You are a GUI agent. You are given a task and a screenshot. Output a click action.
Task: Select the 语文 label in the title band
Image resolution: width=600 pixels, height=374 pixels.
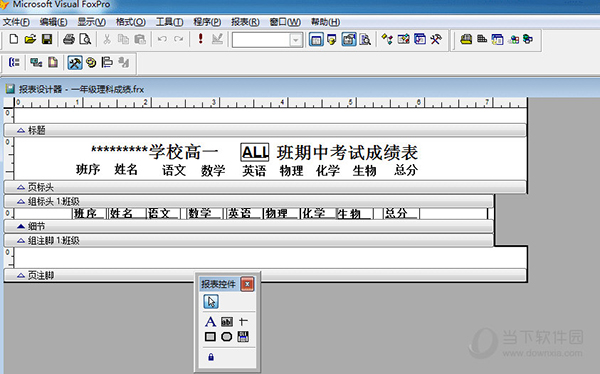pos(174,170)
